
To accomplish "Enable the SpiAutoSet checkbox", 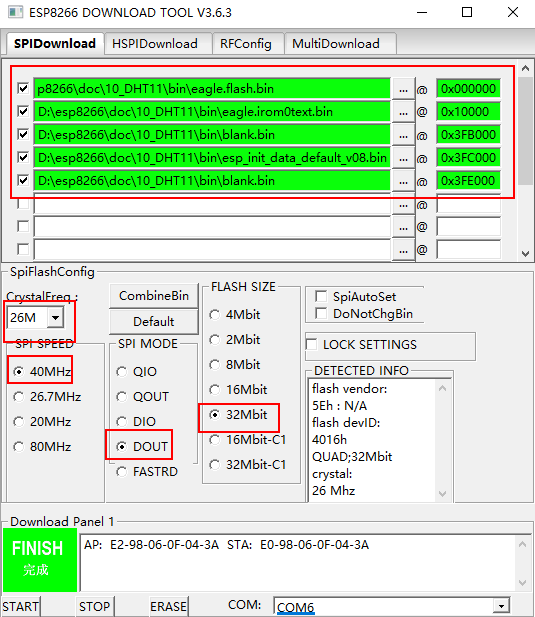I will pos(321,296).
